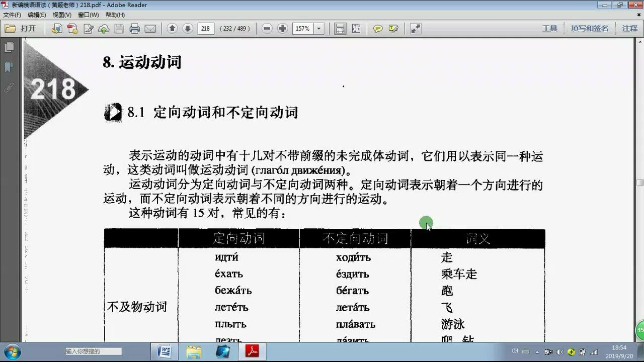Select the highlight text tool

[x=393, y=29]
